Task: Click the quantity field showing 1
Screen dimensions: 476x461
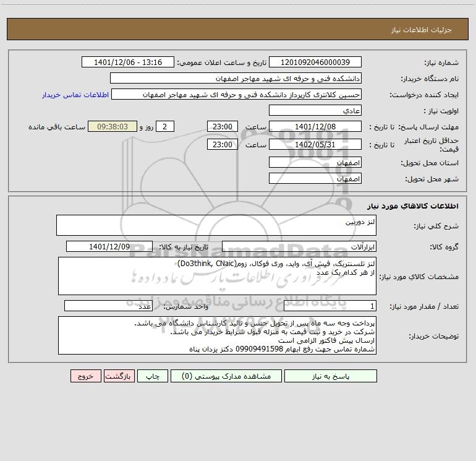Action: click(330, 306)
